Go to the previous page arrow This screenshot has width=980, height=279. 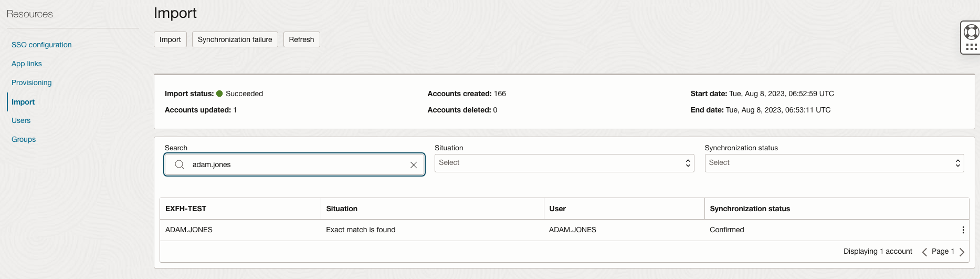click(x=924, y=252)
